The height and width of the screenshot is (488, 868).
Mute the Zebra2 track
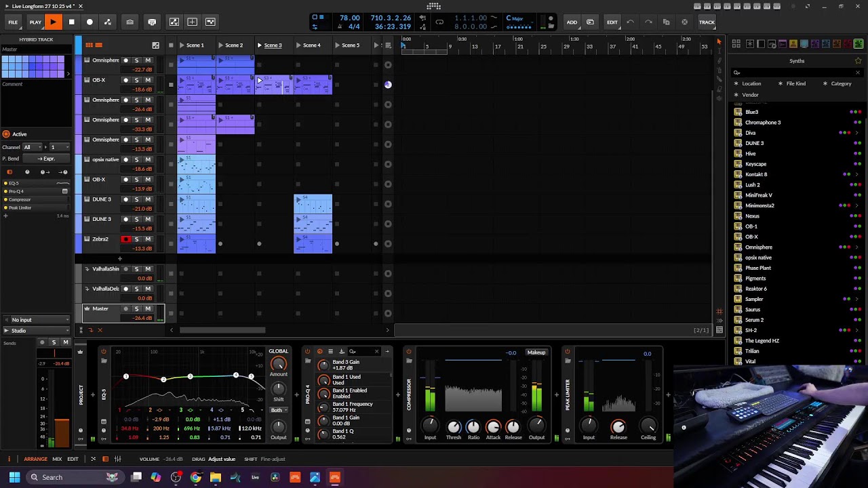coord(148,239)
